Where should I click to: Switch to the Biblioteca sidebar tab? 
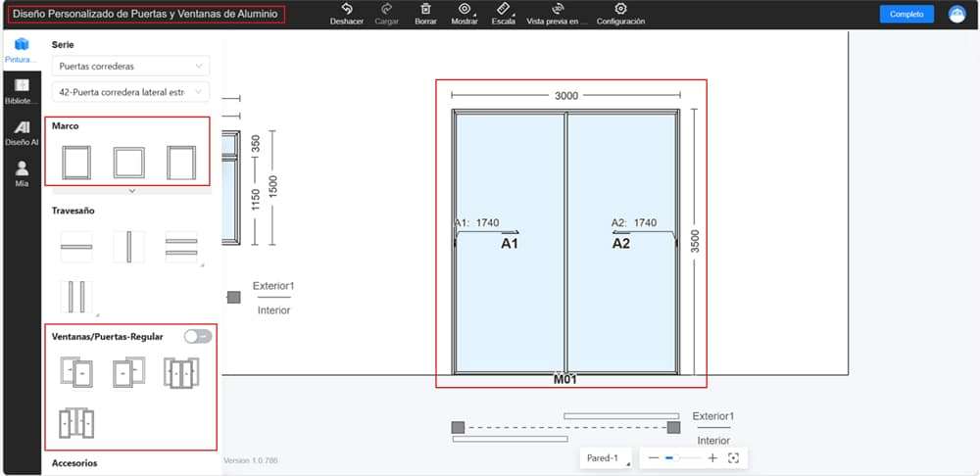coord(22,92)
